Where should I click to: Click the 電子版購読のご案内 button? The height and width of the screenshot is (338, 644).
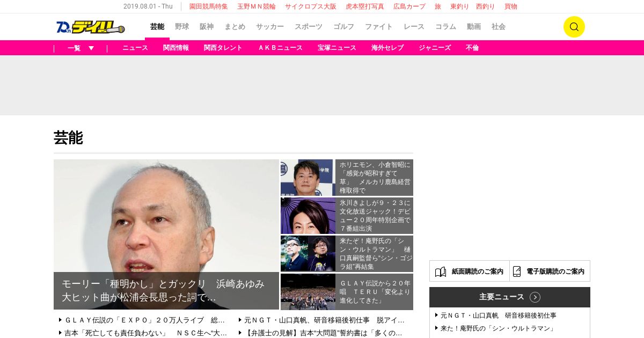pyautogui.click(x=550, y=271)
